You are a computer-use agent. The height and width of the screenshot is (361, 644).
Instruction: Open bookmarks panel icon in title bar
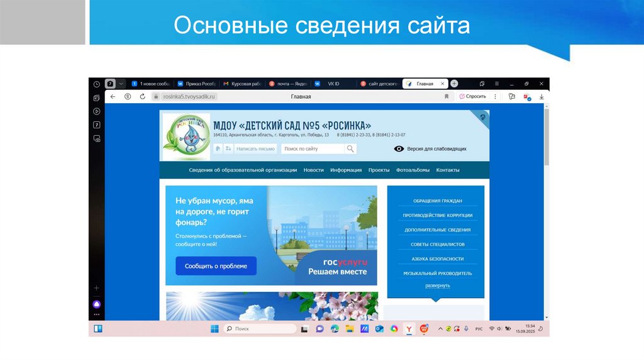(482, 84)
